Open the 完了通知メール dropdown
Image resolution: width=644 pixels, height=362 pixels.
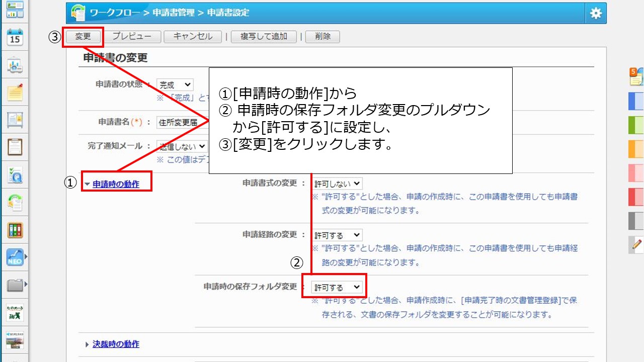point(182,146)
